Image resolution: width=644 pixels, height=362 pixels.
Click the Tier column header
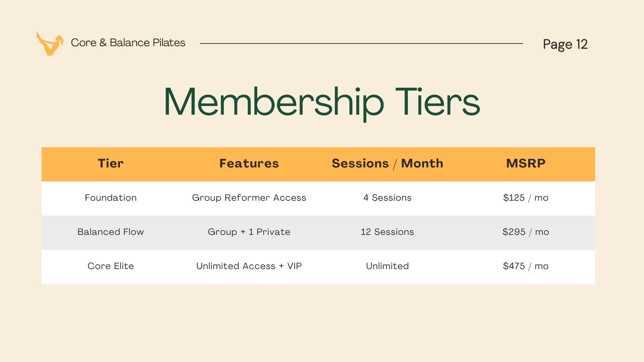point(111,163)
